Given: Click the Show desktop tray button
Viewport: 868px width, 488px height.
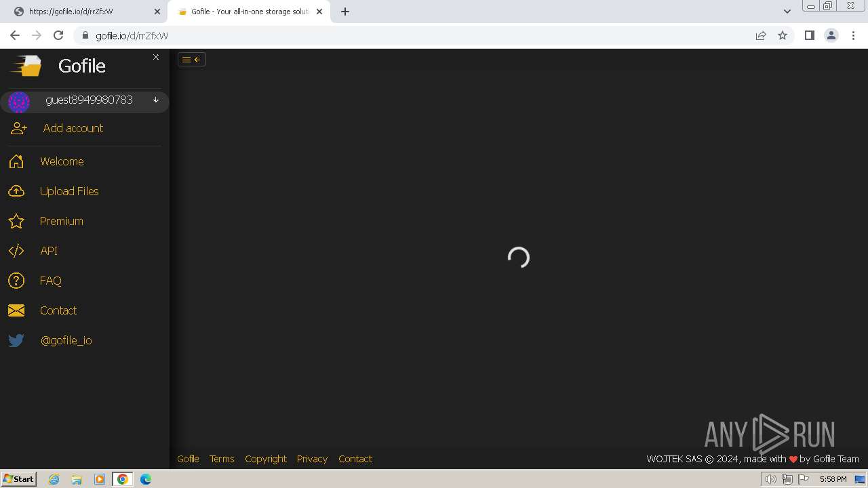Looking at the screenshot, I should coord(860,479).
